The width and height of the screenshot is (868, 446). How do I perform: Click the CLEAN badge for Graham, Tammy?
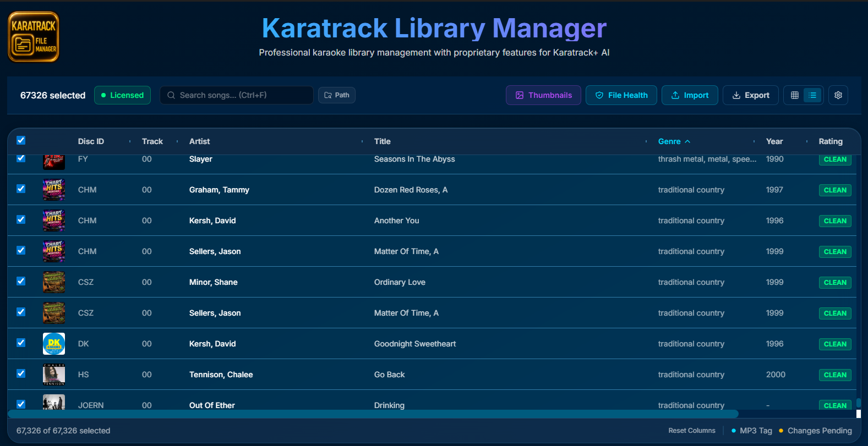(835, 190)
